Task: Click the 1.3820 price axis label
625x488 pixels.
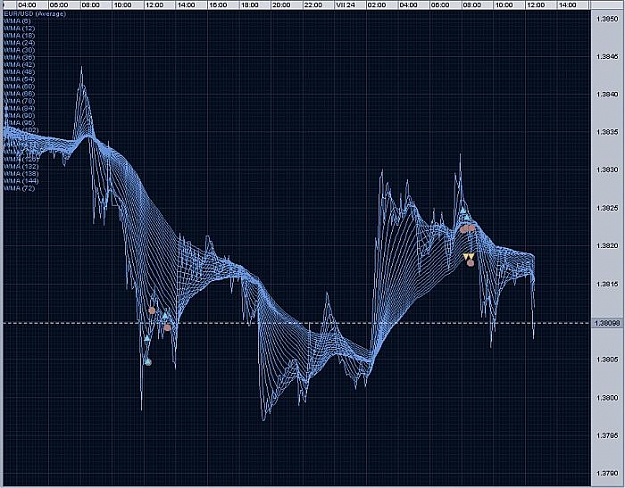Action: [x=607, y=246]
